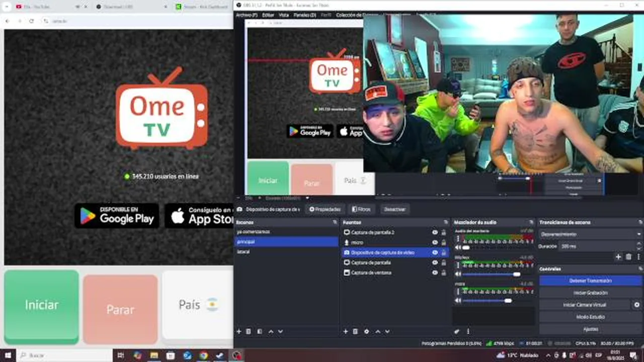The image size is (644, 362).
Task: Open source properties gear in the Fuentes toolbar
Action: click(366, 331)
